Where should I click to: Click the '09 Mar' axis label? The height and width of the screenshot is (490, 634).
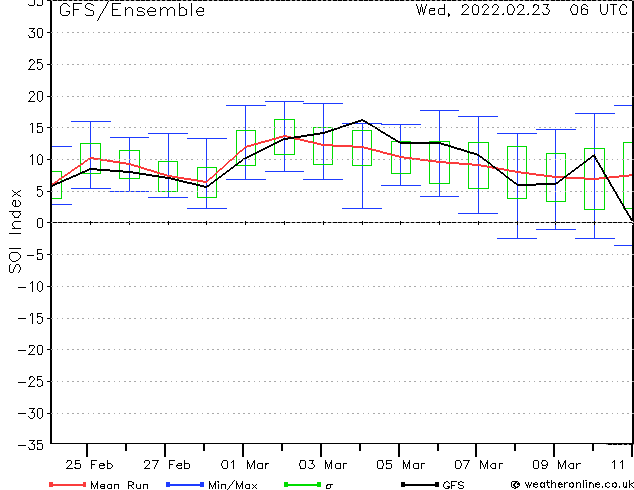point(556,465)
